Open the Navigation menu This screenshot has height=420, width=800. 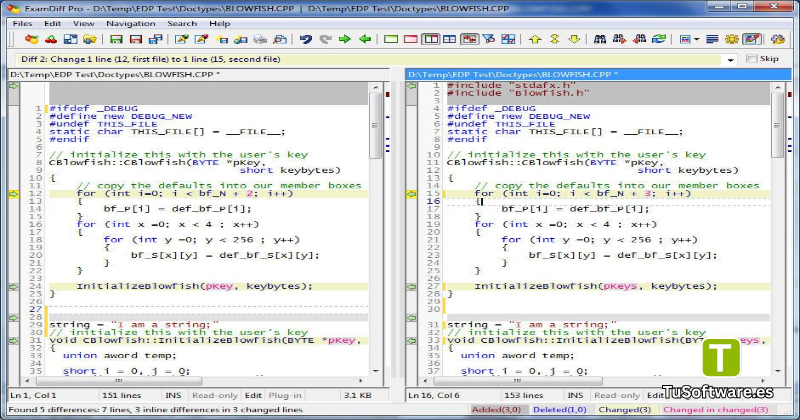tap(131, 23)
